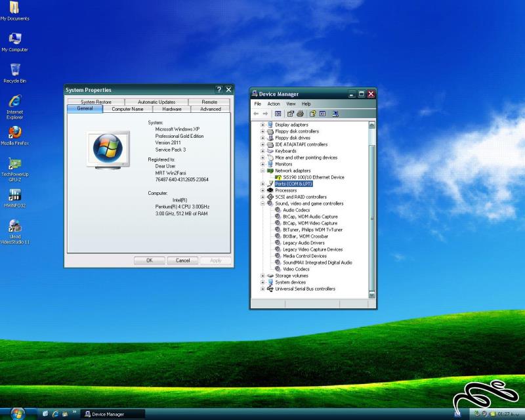Select the TechPowerUp GPU-Z shortcut
Screen dimensions: 525x420
[x=14, y=169]
